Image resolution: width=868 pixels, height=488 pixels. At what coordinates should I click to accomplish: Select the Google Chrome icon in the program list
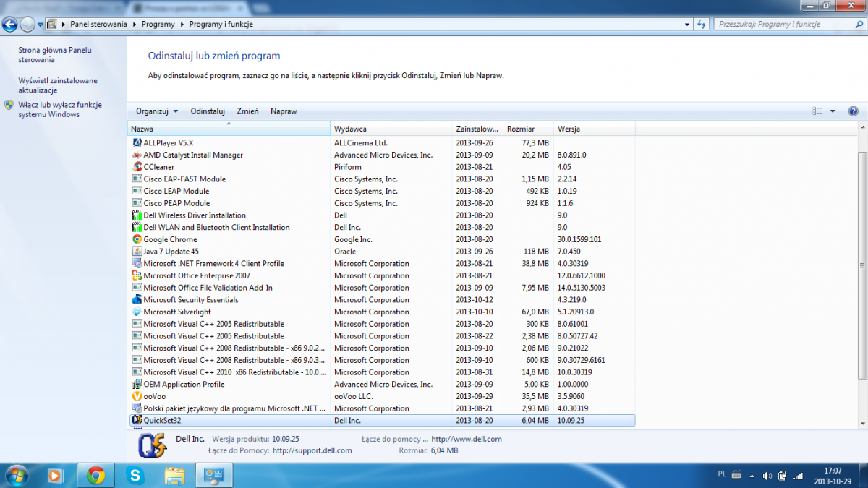[137, 239]
